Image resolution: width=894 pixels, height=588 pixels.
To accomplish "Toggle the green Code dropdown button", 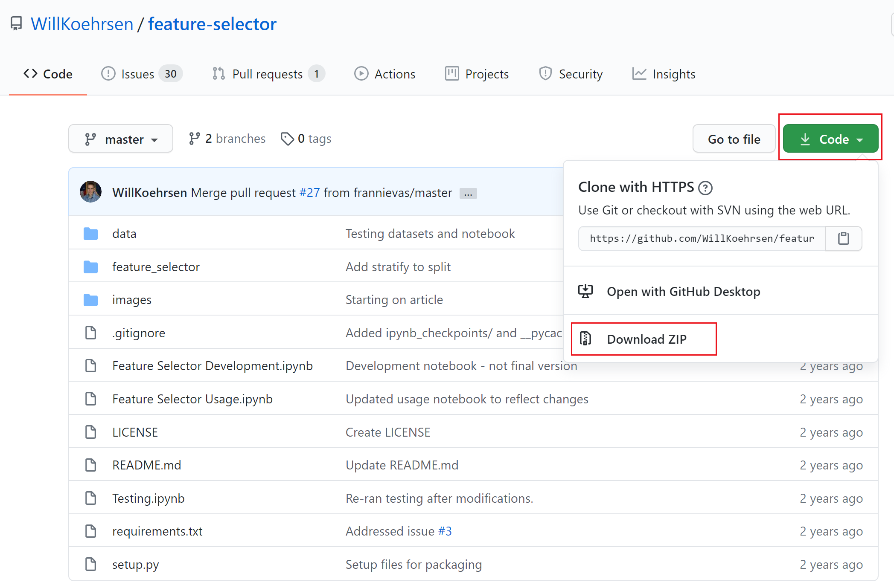I will click(x=830, y=139).
